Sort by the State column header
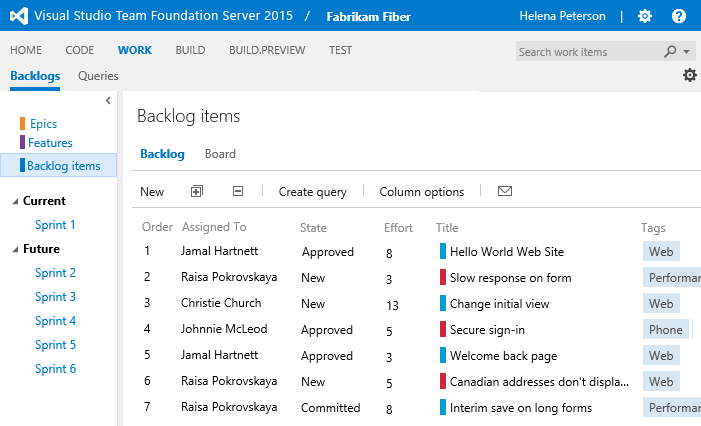This screenshot has width=701, height=426. [313, 228]
